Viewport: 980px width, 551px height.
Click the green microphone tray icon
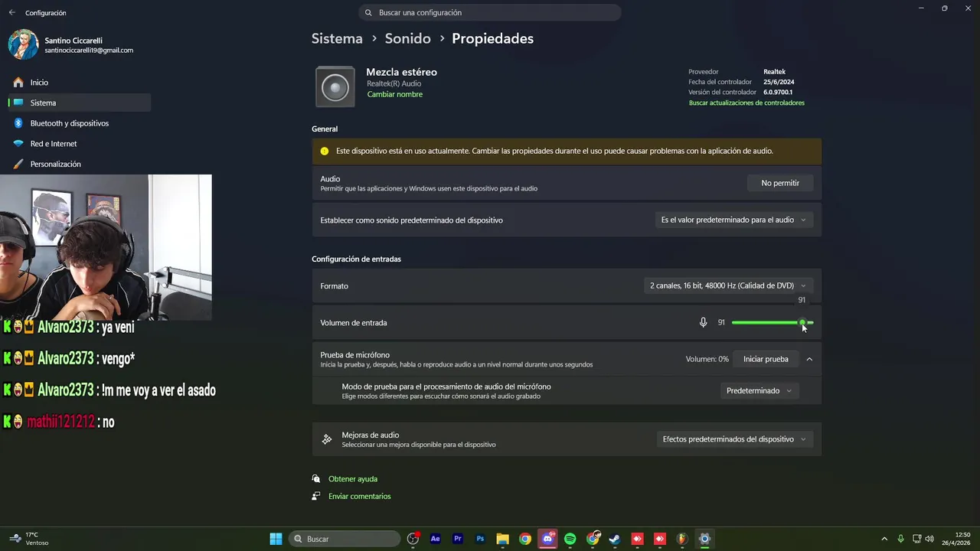pyautogui.click(x=900, y=539)
